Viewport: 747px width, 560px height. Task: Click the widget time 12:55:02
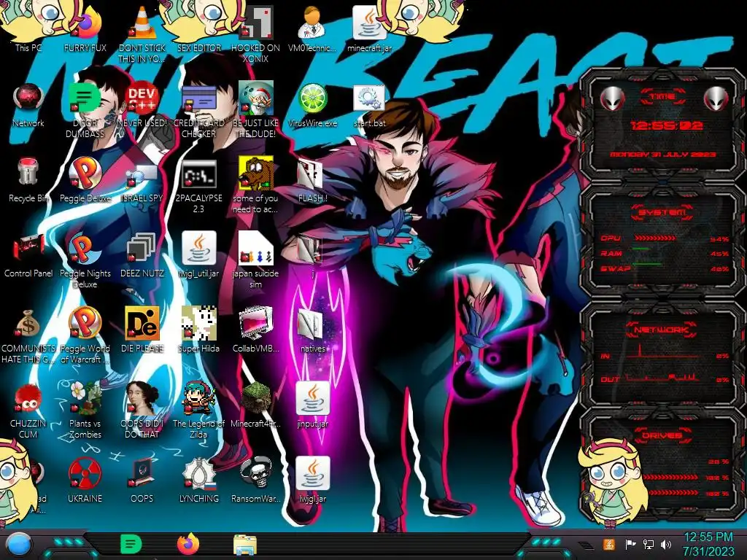point(667,125)
